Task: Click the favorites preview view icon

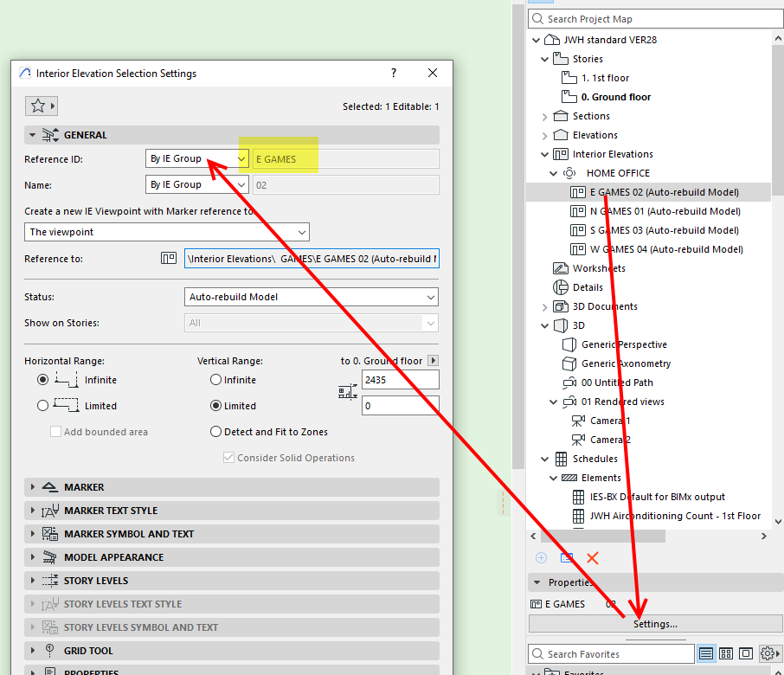Action: (746, 653)
